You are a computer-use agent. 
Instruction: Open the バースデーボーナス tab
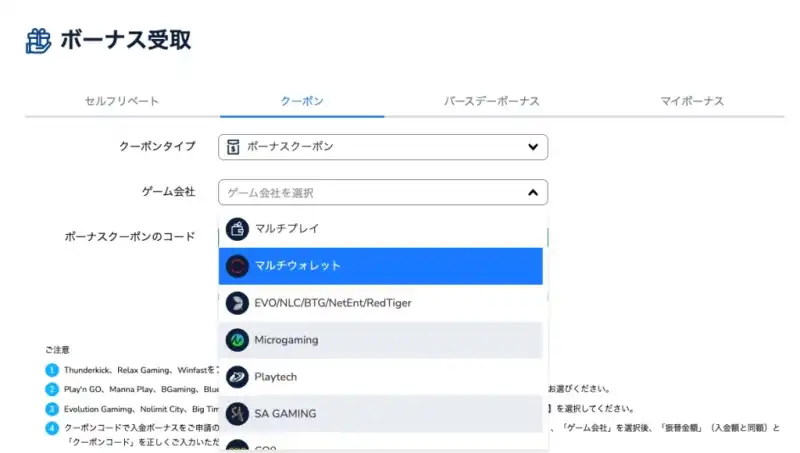click(491, 101)
